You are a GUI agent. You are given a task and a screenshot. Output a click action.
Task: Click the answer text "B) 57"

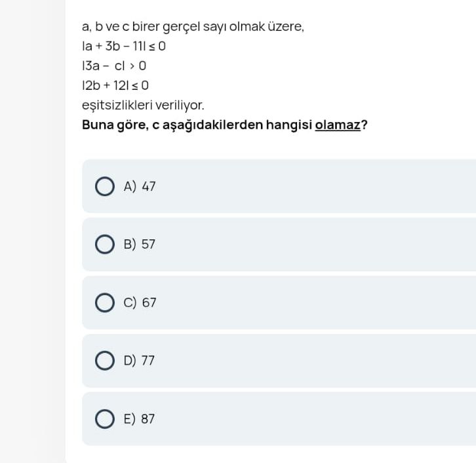click(140, 245)
